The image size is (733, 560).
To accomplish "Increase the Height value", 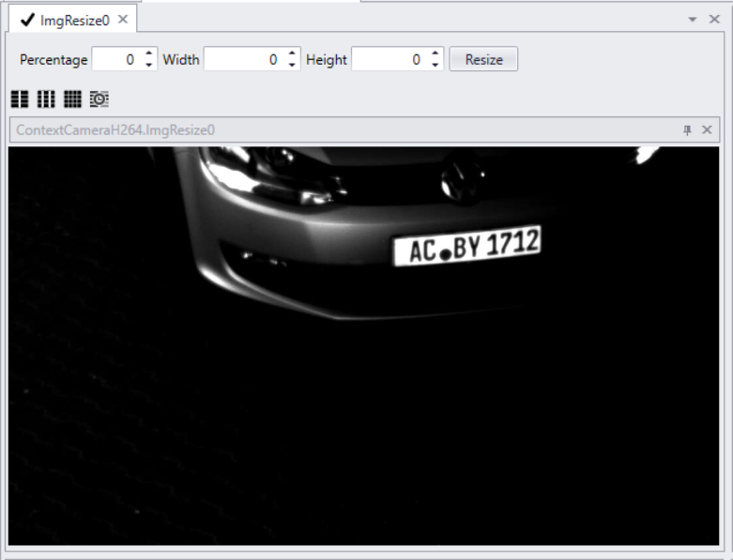I will (x=435, y=53).
